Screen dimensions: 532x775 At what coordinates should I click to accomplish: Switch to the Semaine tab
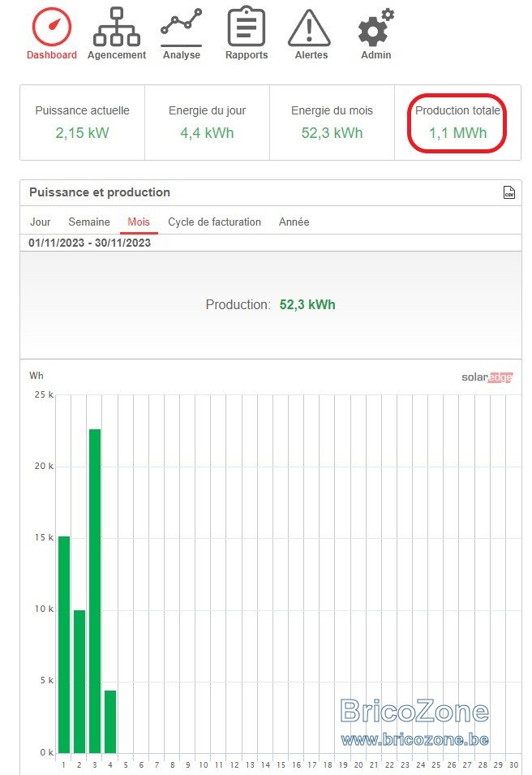point(89,222)
